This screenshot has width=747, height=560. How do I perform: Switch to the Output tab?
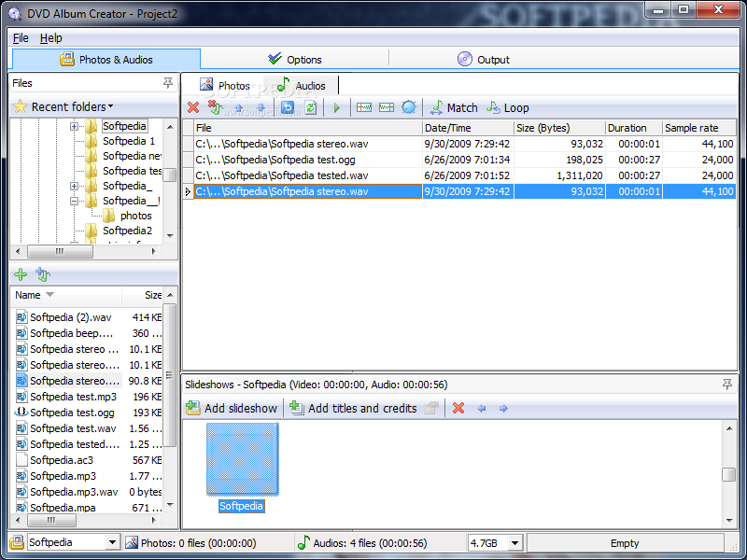[x=484, y=60]
